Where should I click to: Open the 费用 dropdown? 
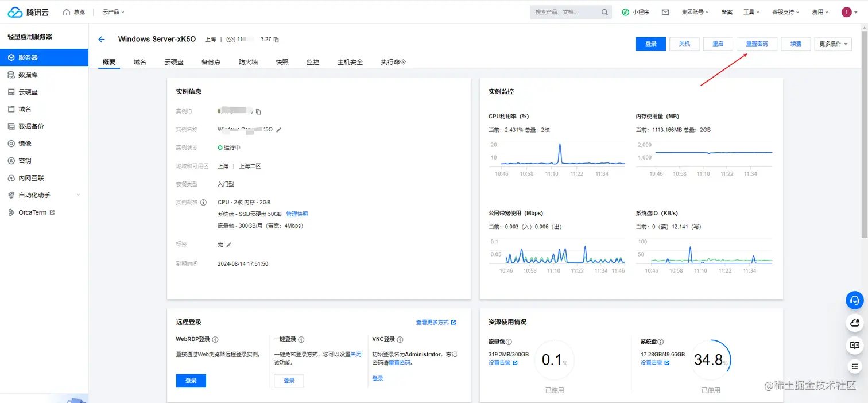pyautogui.click(x=820, y=12)
